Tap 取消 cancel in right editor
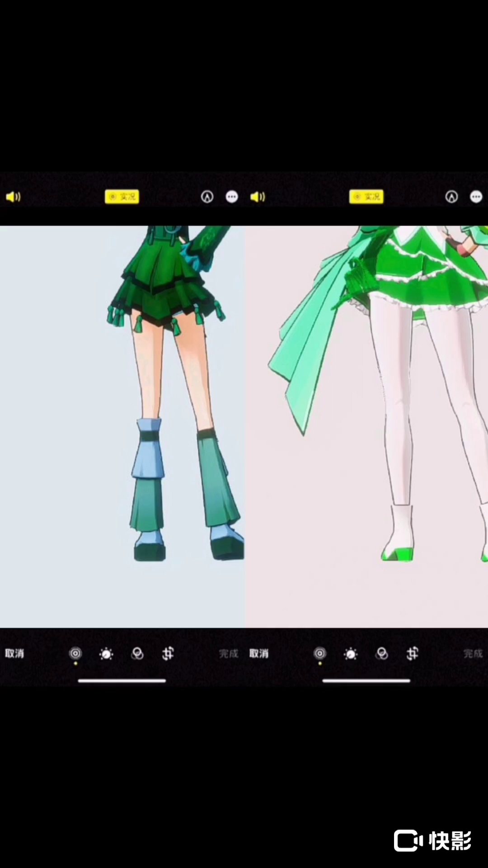 pyautogui.click(x=259, y=653)
